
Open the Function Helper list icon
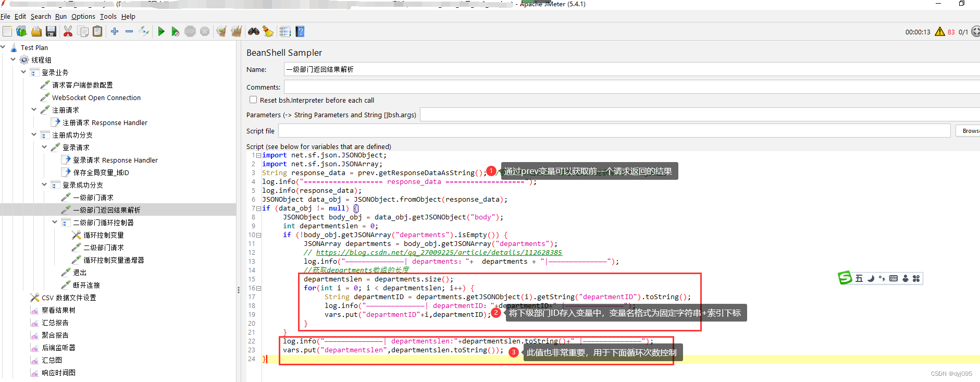coord(285,32)
